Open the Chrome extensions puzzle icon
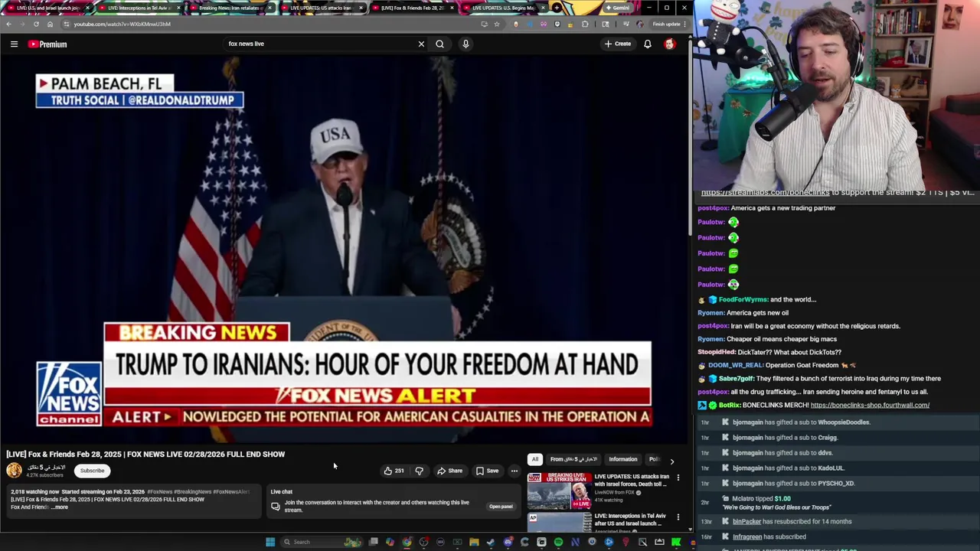 tap(585, 24)
